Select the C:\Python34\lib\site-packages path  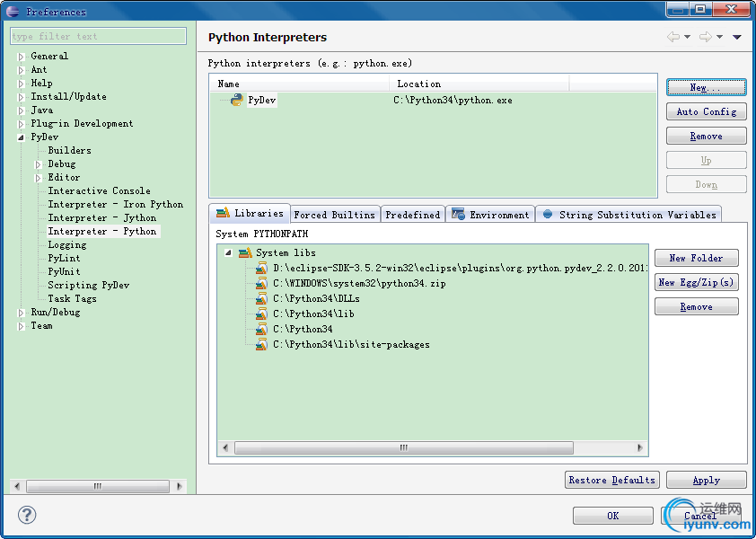coord(351,345)
